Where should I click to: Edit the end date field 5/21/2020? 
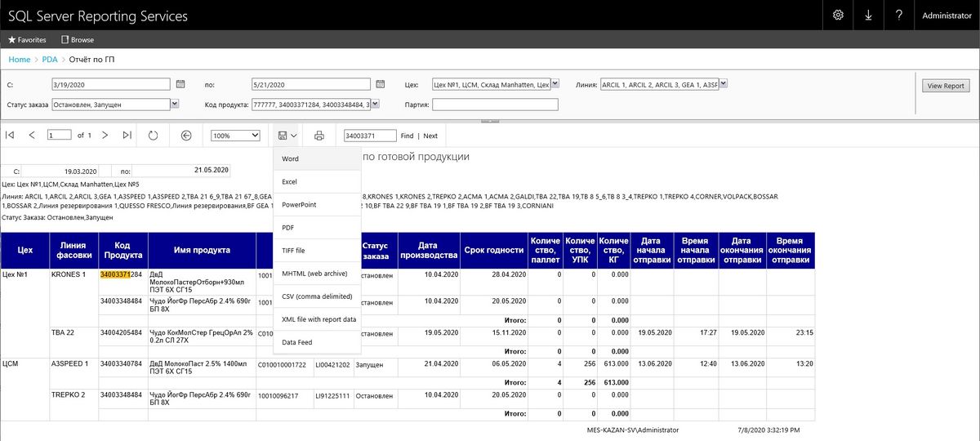pos(310,83)
